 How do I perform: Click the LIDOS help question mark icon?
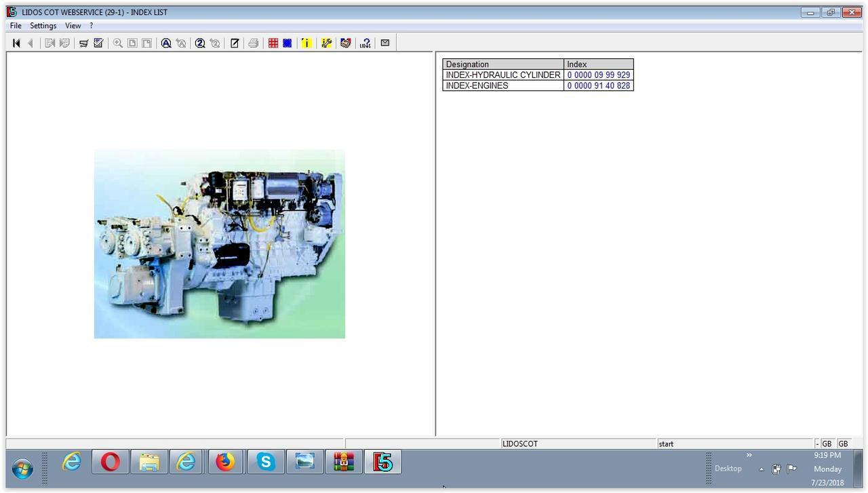pyautogui.click(x=366, y=43)
